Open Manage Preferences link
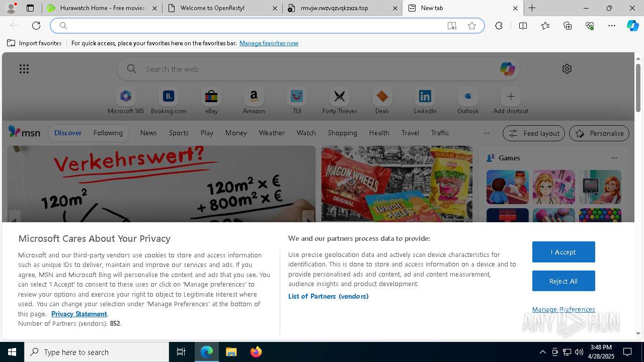This screenshot has height=362, width=644. [x=563, y=309]
